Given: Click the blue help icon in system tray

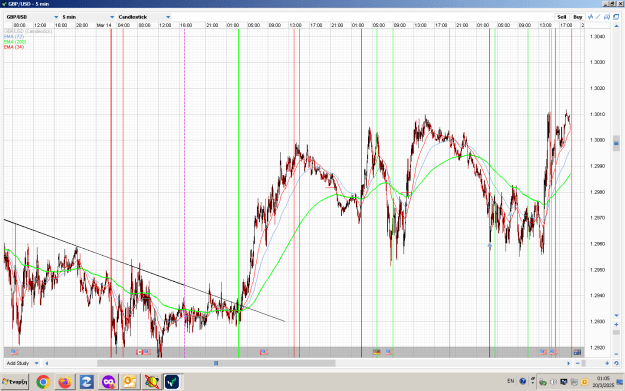Looking at the screenshot, I should [x=523, y=381].
